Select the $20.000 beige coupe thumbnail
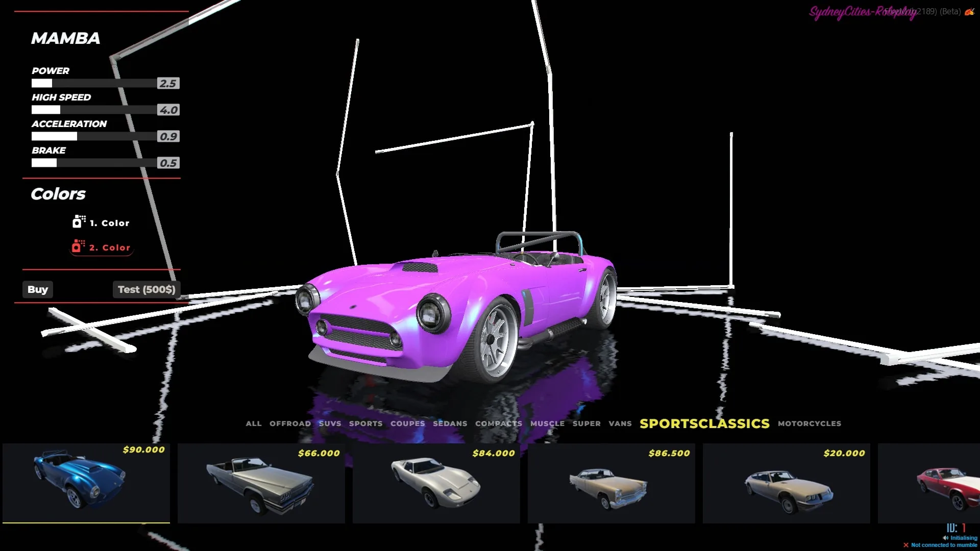The width and height of the screenshot is (980, 551). pyautogui.click(x=786, y=483)
